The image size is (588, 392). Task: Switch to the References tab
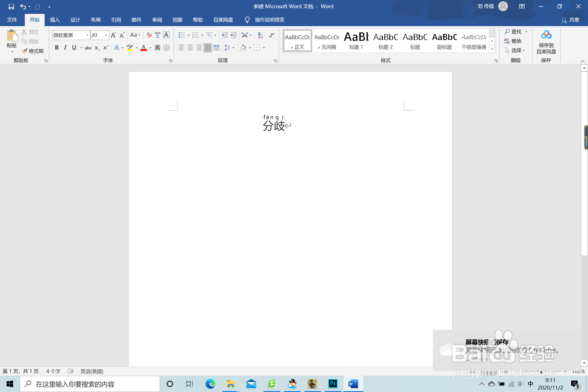[x=116, y=20]
